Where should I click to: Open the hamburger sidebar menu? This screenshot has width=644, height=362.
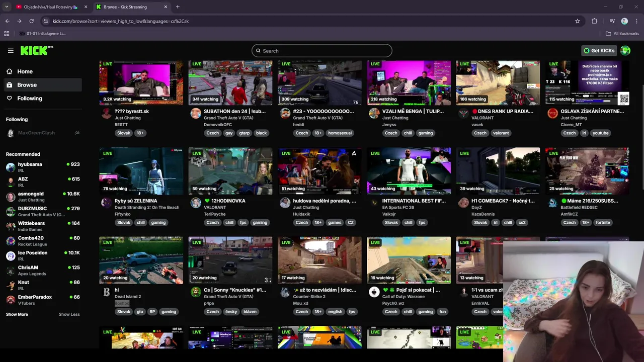[x=11, y=51]
